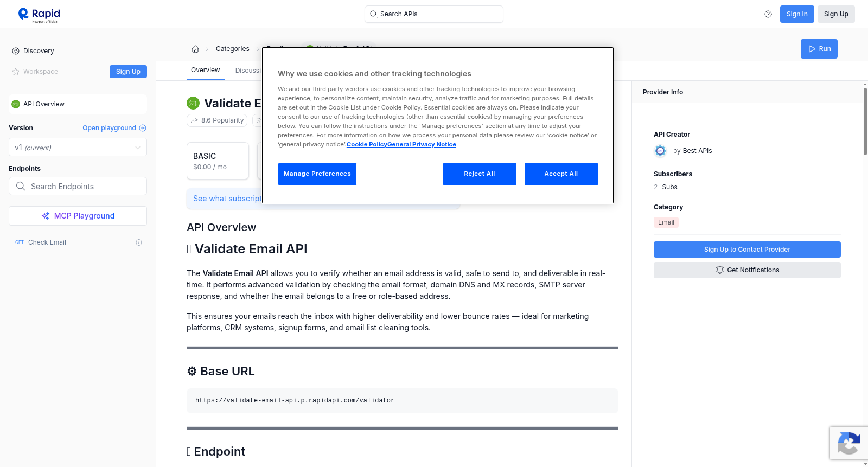Image resolution: width=868 pixels, height=467 pixels.
Task: Click the home breadcrumb icon
Action: click(195, 49)
